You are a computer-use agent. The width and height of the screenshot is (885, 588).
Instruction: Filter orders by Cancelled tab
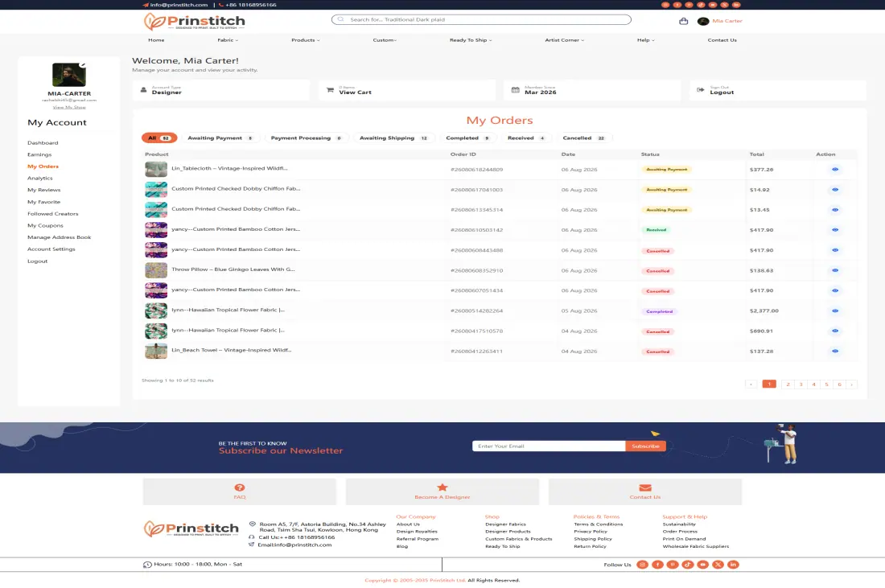(x=583, y=138)
